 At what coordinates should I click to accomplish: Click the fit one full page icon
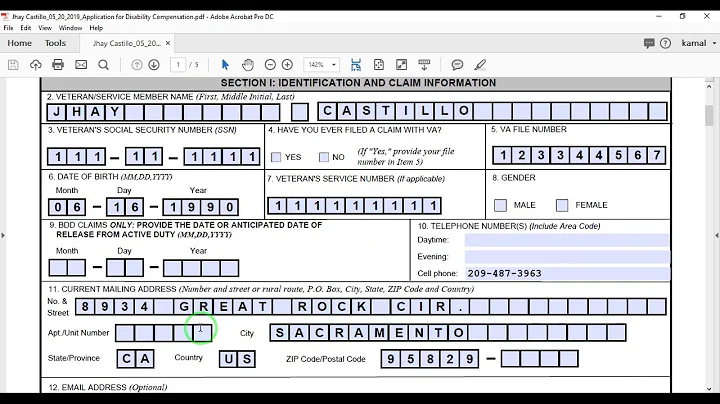pos(379,65)
